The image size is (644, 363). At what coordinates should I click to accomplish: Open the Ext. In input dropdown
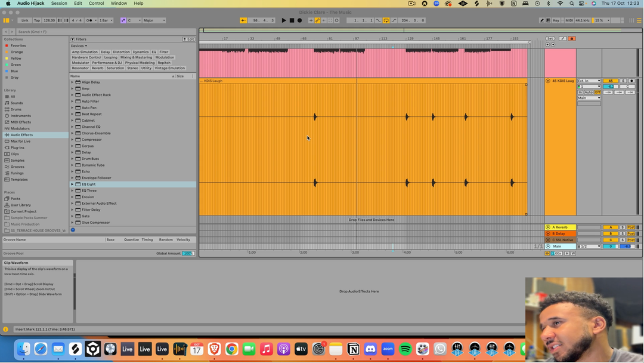click(x=589, y=81)
